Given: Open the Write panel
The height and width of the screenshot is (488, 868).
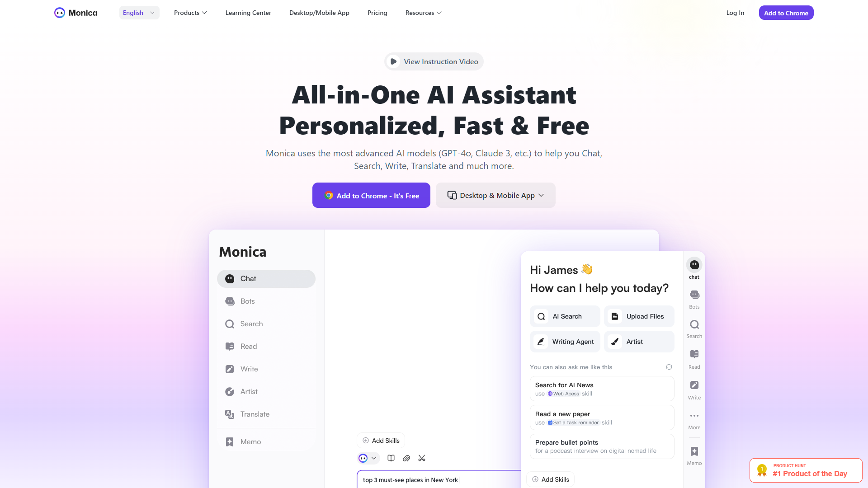Looking at the screenshot, I should (249, 368).
